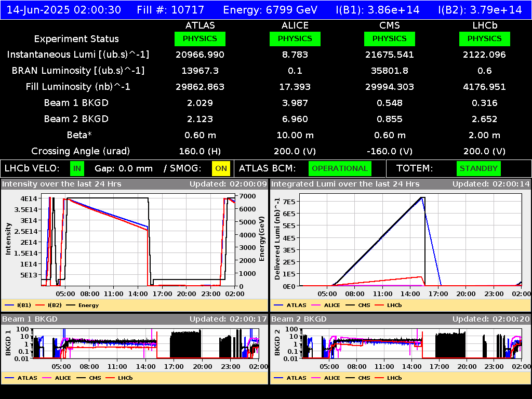
Task: Click the ATLAS BCM OPERATIONAL status
Action: pos(340,169)
